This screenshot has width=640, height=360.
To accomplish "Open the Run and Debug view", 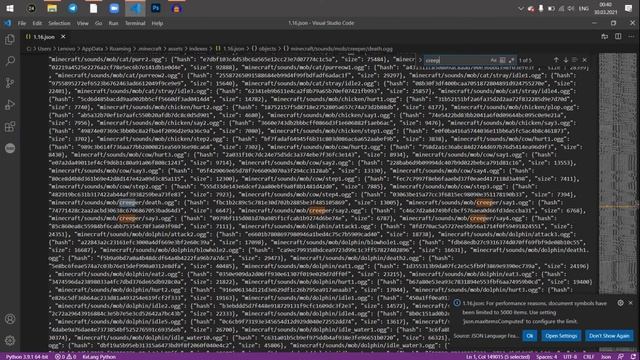I will [10, 105].
